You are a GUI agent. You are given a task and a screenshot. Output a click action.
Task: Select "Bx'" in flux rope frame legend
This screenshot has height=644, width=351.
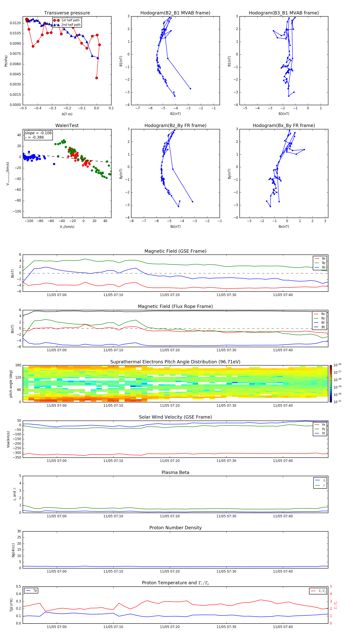click(x=320, y=314)
